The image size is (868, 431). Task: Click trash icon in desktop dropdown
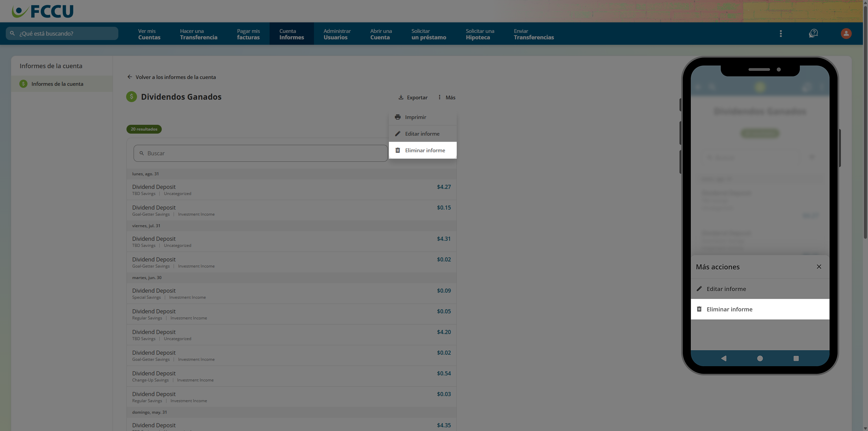coord(398,150)
